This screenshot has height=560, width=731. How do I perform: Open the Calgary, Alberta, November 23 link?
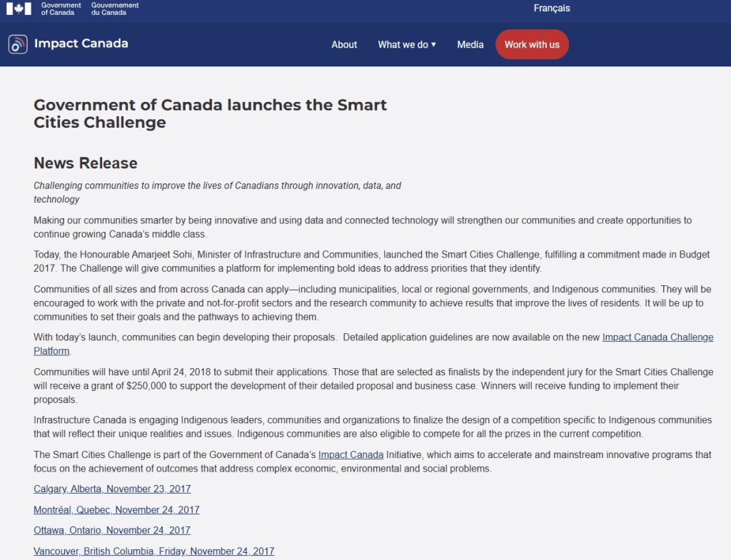pyautogui.click(x=112, y=489)
